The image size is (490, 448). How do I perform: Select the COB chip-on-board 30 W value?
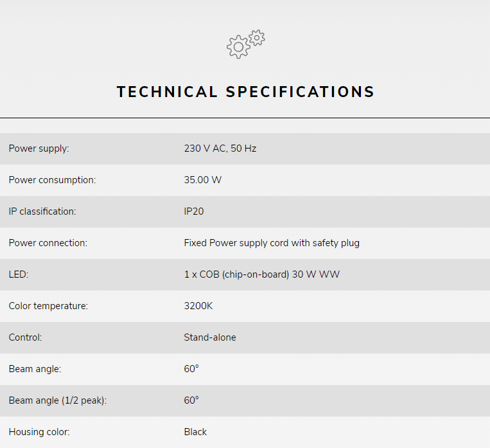coord(262,274)
